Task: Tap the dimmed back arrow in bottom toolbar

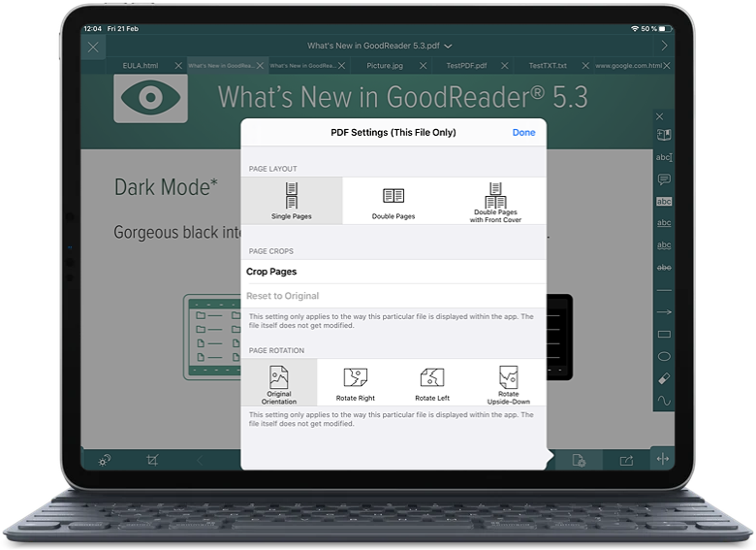Action: coord(200,461)
